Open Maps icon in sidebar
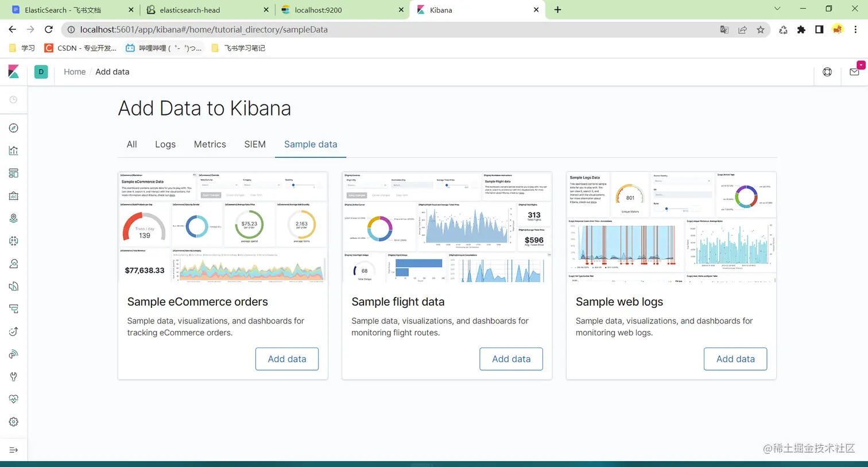Viewport: 868px width, 467px height. [14, 218]
